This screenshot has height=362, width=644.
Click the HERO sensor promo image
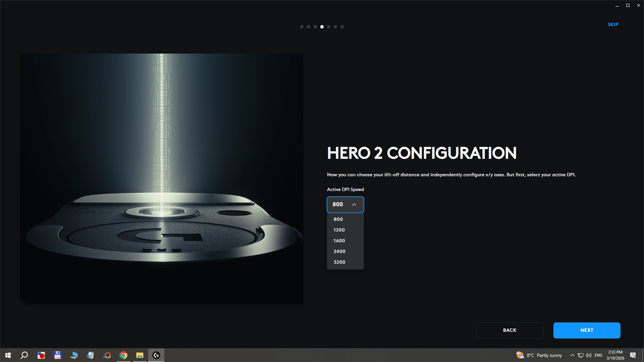point(162,179)
